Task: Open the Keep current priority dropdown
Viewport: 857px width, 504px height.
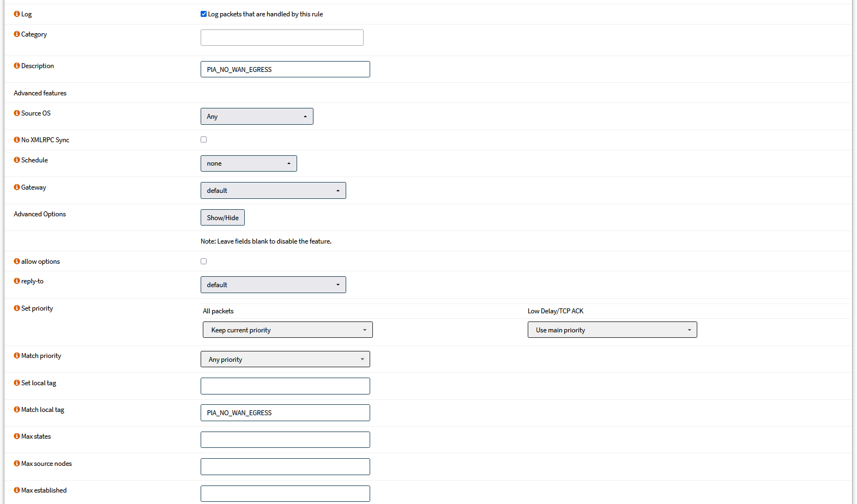Action: coord(287,330)
